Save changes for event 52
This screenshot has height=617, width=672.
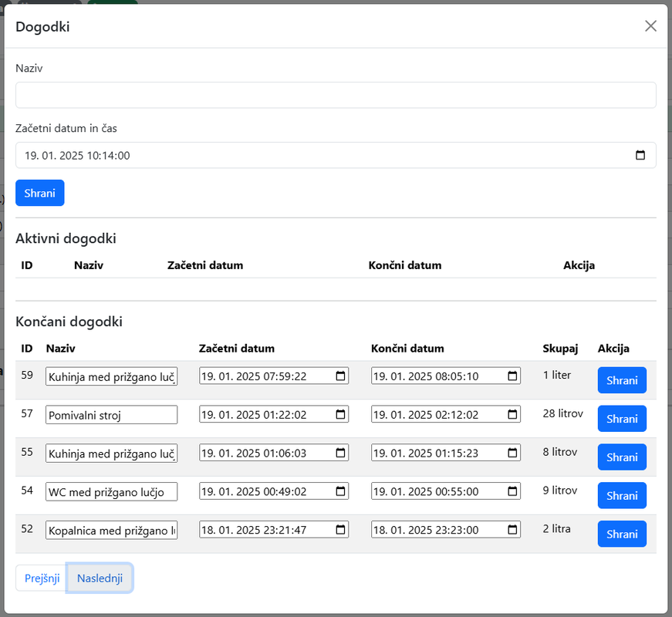coord(622,534)
